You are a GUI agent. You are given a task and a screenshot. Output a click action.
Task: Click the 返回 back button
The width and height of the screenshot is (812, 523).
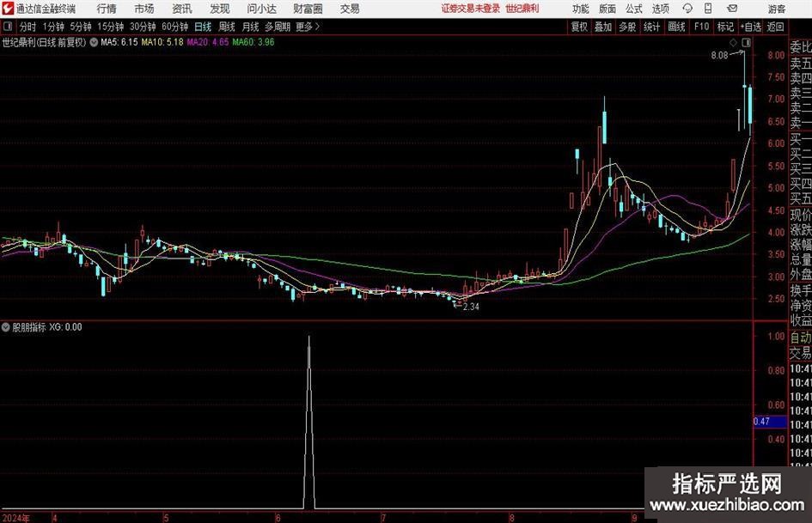coord(775,27)
